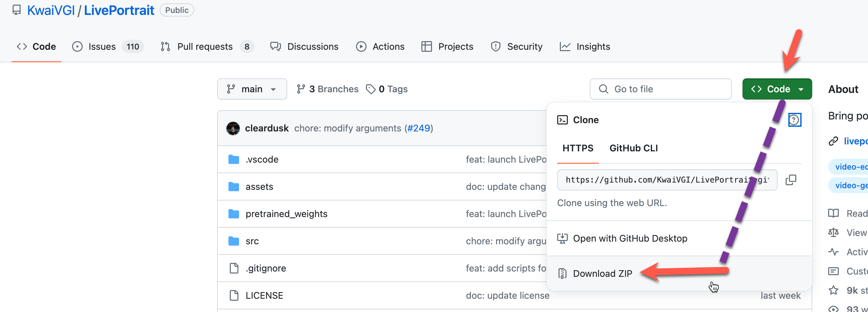Viewport: 868px width, 312px height.
Task: Click the Custom properties icon in About
Action: point(833,271)
